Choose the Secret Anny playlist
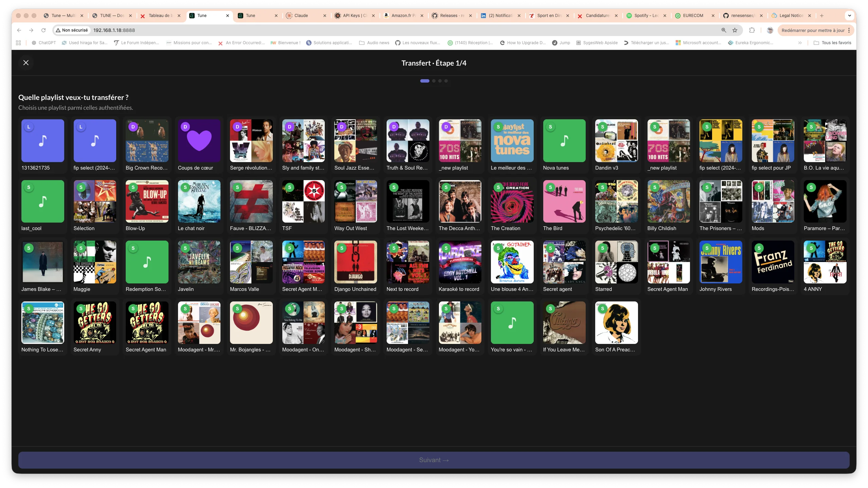 tap(95, 327)
